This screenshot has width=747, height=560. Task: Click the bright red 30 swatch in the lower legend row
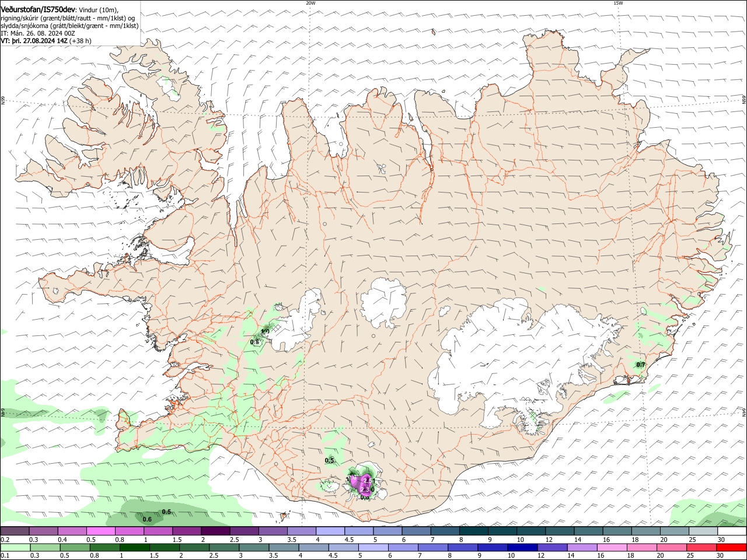tap(732, 548)
